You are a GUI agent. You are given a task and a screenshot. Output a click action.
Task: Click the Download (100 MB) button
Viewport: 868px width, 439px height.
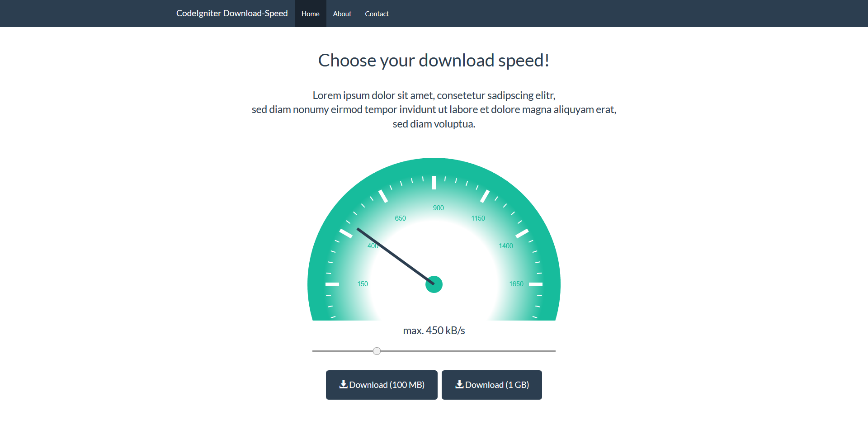point(382,385)
